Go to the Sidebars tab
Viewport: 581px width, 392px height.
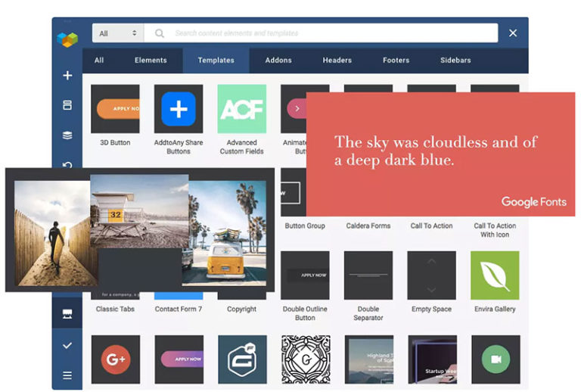click(455, 61)
